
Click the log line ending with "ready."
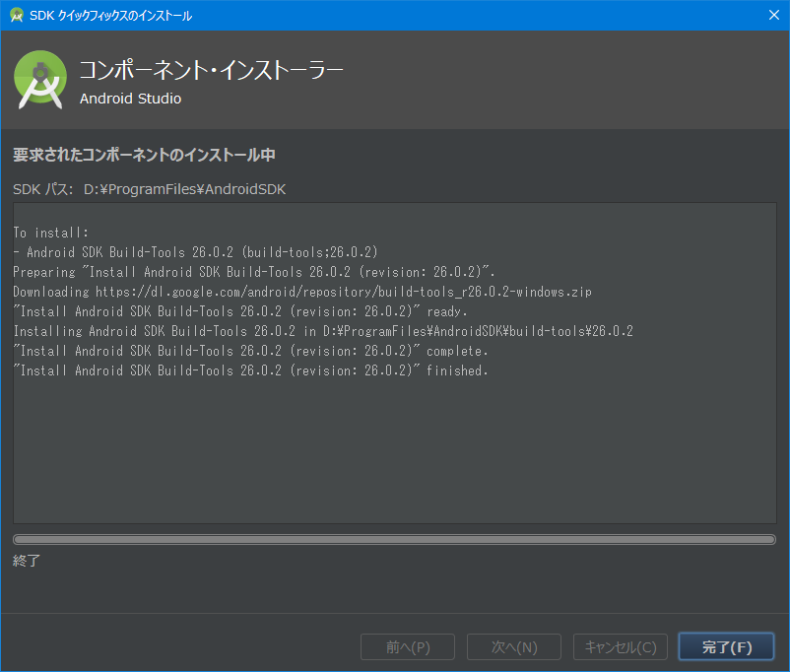(x=240, y=311)
